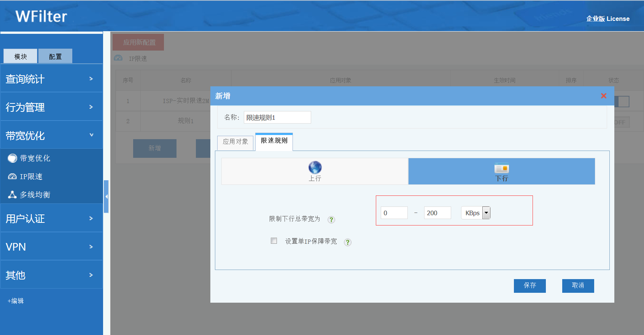
Task: Click the globe icon for 上行 upload
Action: pyautogui.click(x=315, y=167)
